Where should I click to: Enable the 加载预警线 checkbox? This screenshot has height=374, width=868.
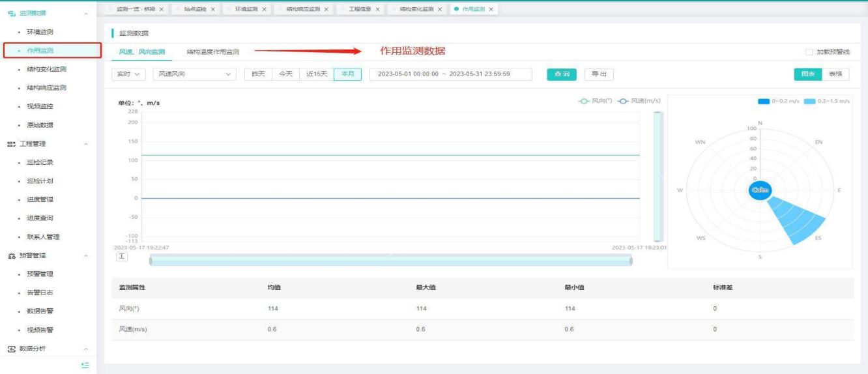click(809, 52)
